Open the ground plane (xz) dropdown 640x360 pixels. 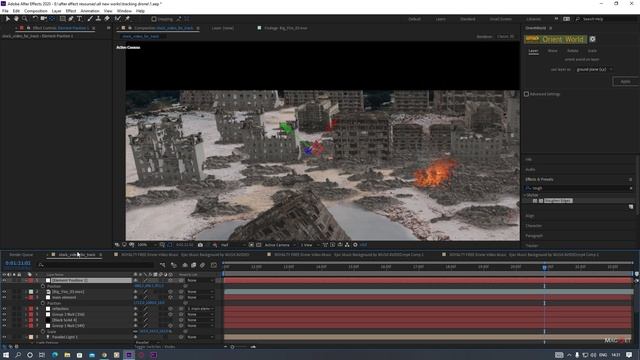(x=594, y=69)
